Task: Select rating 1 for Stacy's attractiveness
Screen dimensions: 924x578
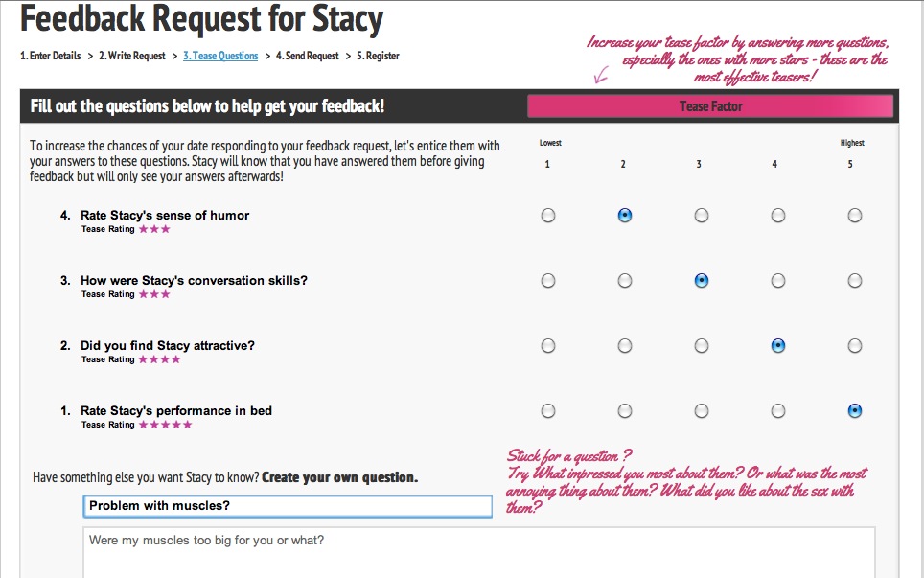Action: tap(548, 346)
